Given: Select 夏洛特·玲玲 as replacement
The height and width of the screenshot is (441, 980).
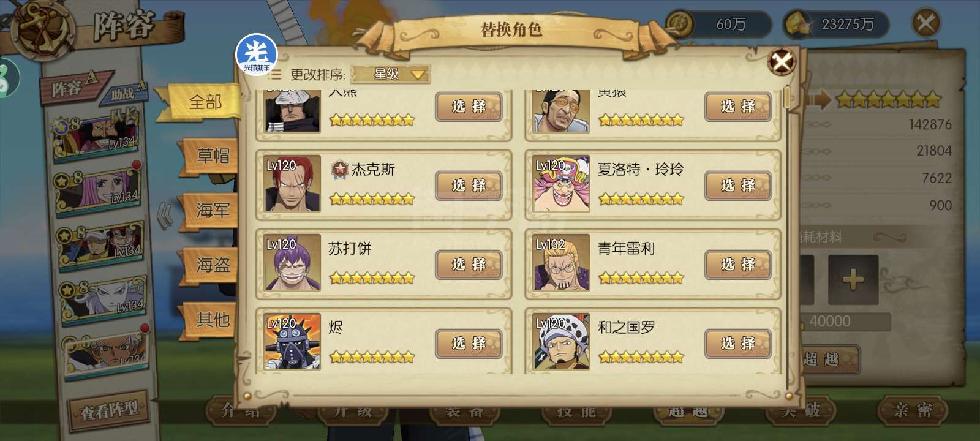Looking at the screenshot, I should pyautogui.click(x=737, y=186).
